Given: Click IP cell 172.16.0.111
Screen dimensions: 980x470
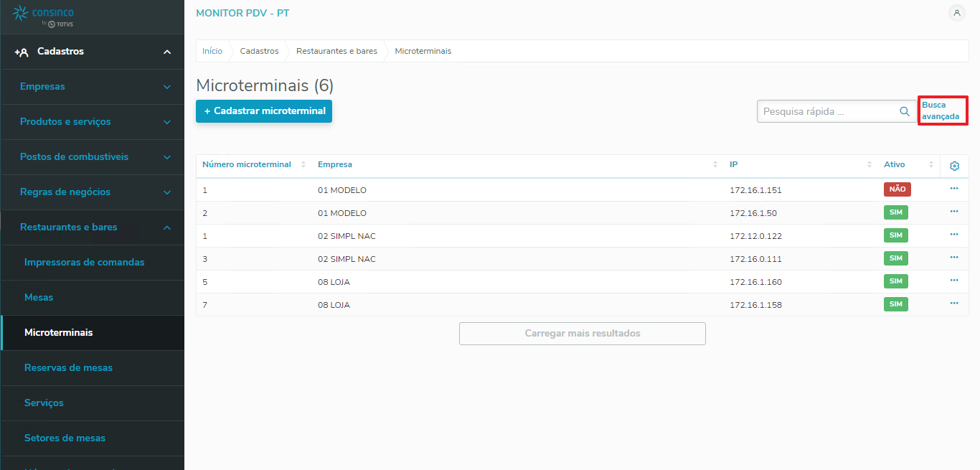Looking at the screenshot, I should [x=755, y=259].
